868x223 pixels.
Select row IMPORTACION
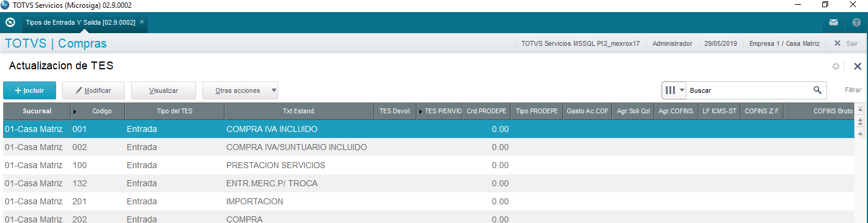pos(429,201)
